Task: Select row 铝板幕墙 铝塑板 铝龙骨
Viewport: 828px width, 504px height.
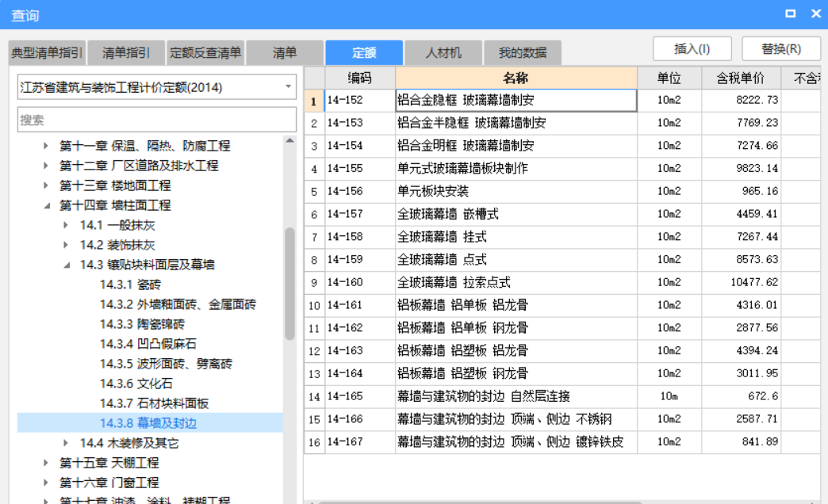Action: (516, 350)
